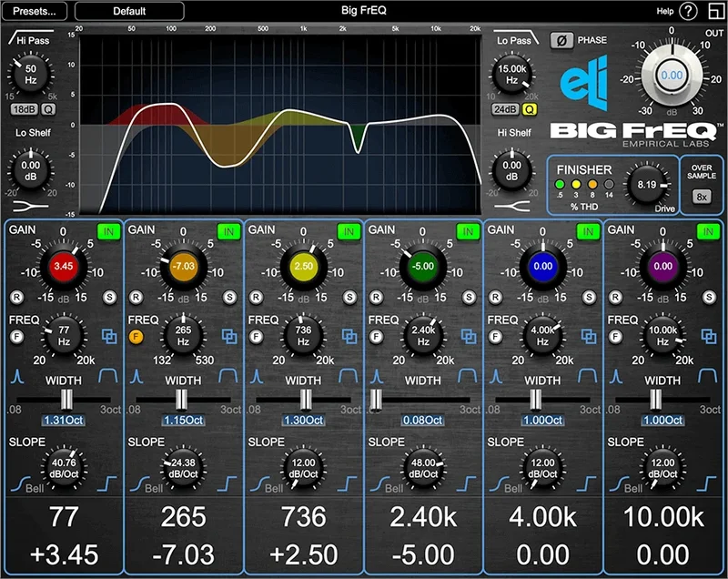Click the 1.15Oct width value field
The width and height of the screenshot is (728, 579).
(x=184, y=421)
